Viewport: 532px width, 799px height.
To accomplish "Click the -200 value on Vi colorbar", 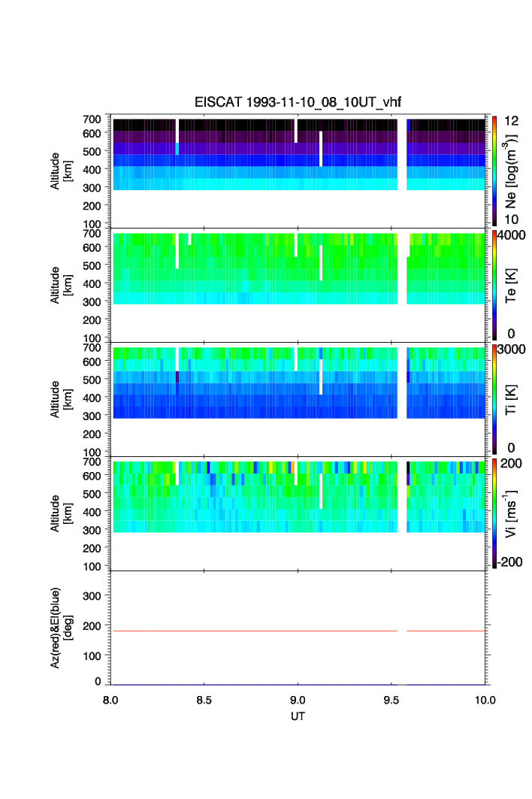I will pyautogui.click(x=511, y=562).
